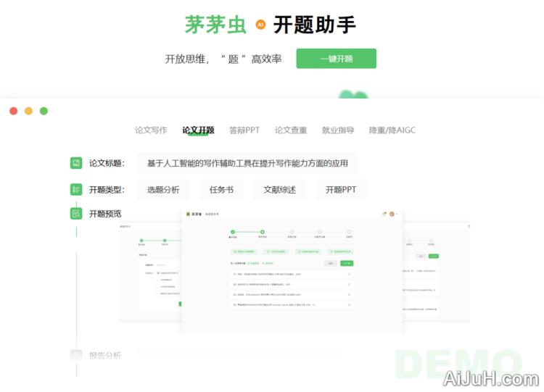Viewport: 544px width, 392px height.
Task: Click the avatar icon in preview header
Action: pyautogui.click(x=392, y=214)
